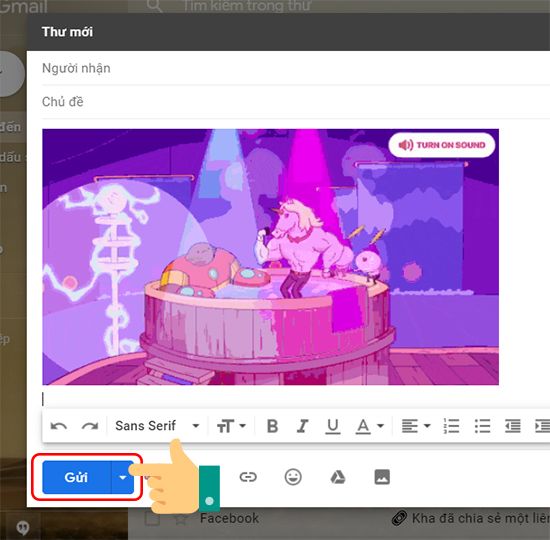This screenshot has height=540, width=550.
Task: Toggle underline formatting
Action: tap(333, 426)
